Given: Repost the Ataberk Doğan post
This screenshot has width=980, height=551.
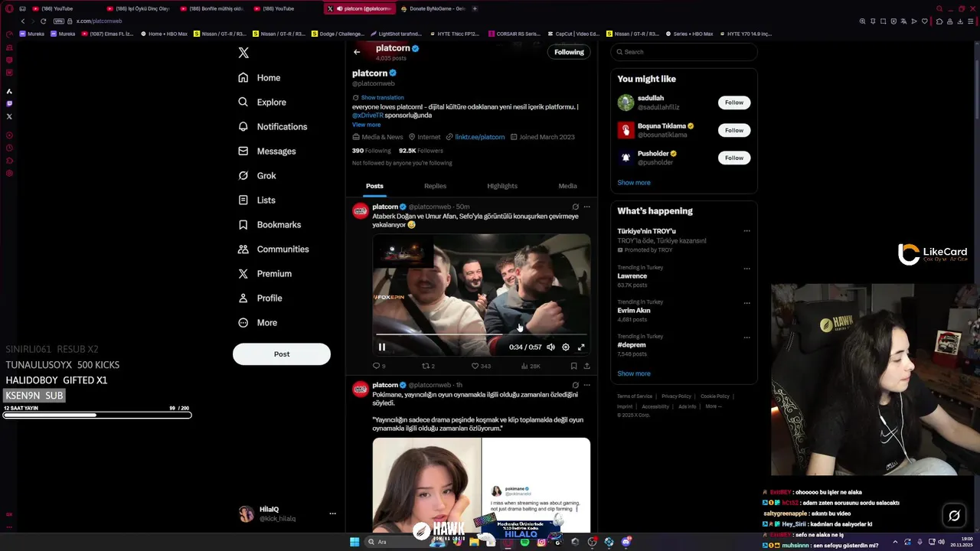Looking at the screenshot, I should [x=429, y=366].
